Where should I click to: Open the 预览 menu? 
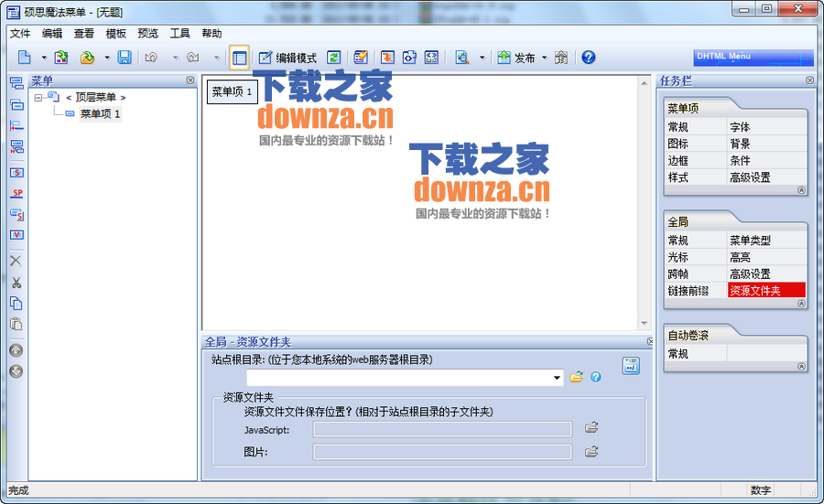pos(148,34)
